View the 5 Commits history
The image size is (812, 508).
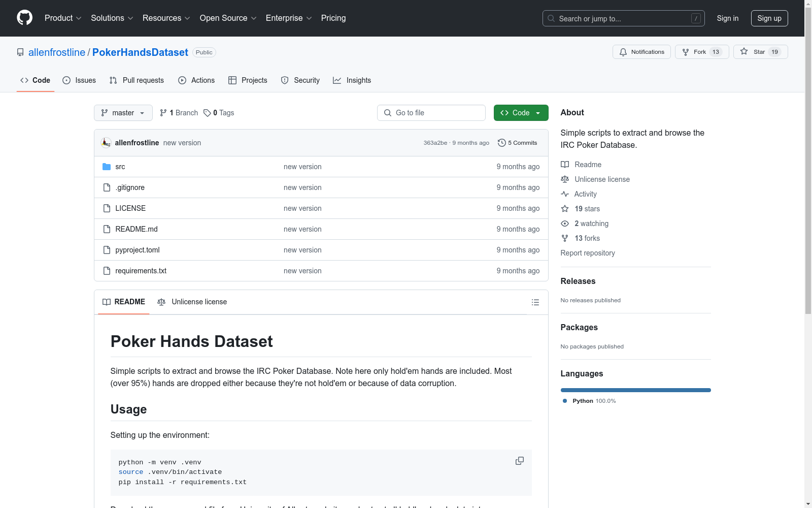coord(518,143)
